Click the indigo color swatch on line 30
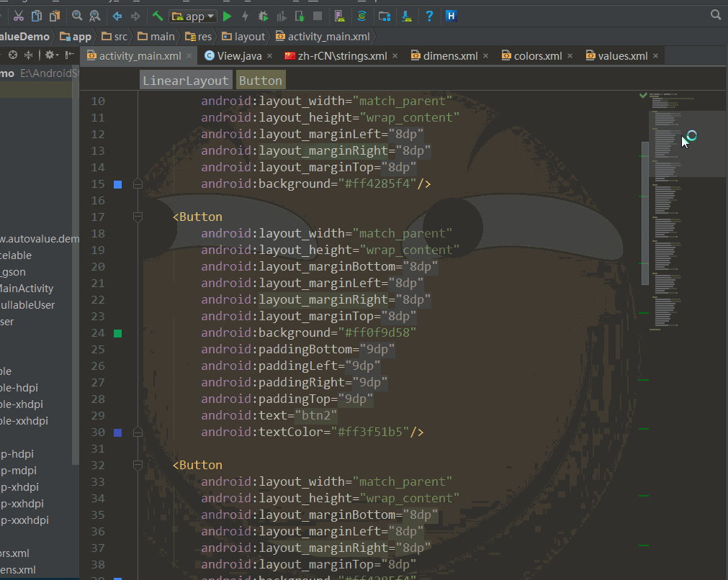The width and height of the screenshot is (728, 580). click(118, 433)
